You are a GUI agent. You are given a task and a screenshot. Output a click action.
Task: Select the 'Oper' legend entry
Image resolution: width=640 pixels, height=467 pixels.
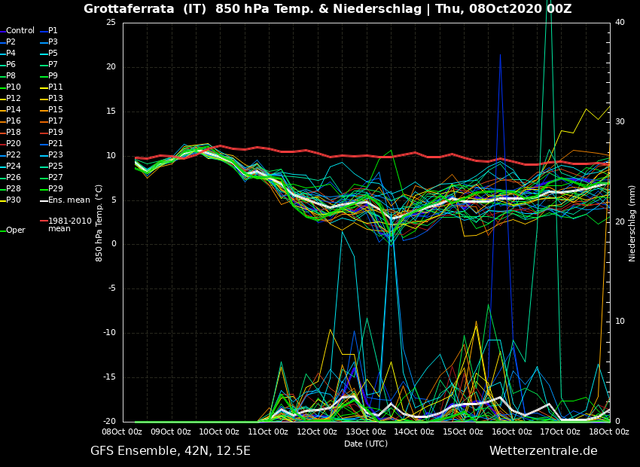pyautogui.click(x=13, y=230)
